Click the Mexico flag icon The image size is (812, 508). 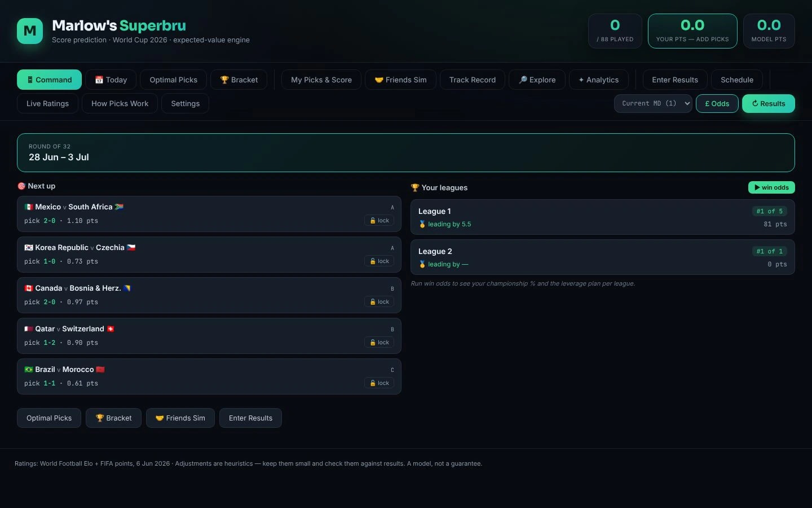pos(29,207)
